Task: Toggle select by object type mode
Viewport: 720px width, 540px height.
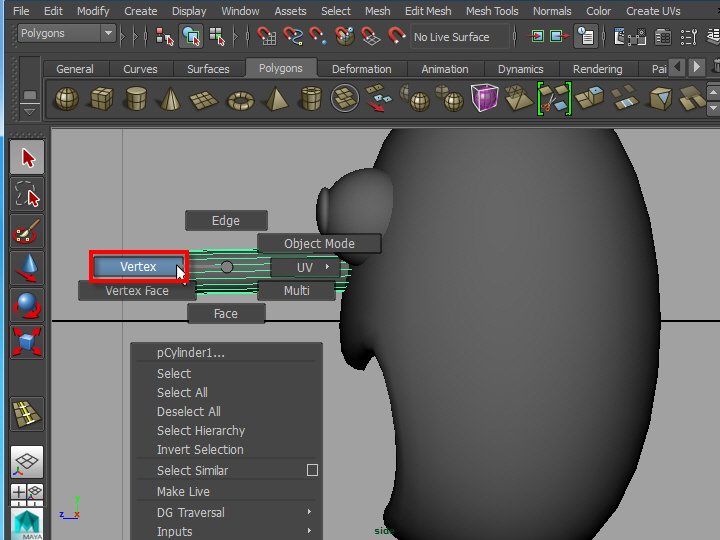Action: point(191,37)
